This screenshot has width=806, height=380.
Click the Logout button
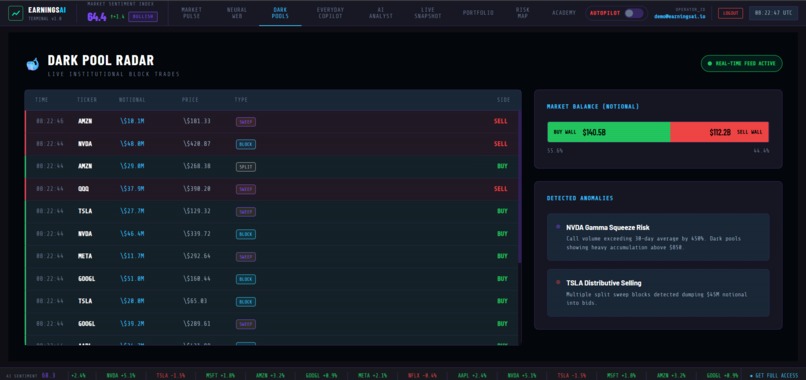[730, 13]
